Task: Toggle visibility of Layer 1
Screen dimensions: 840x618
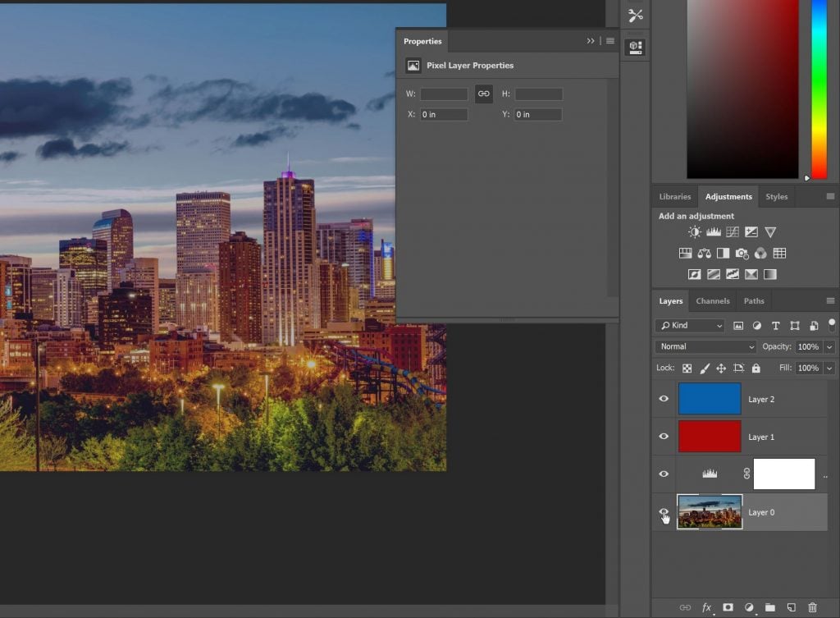Action: [x=664, y=437]
